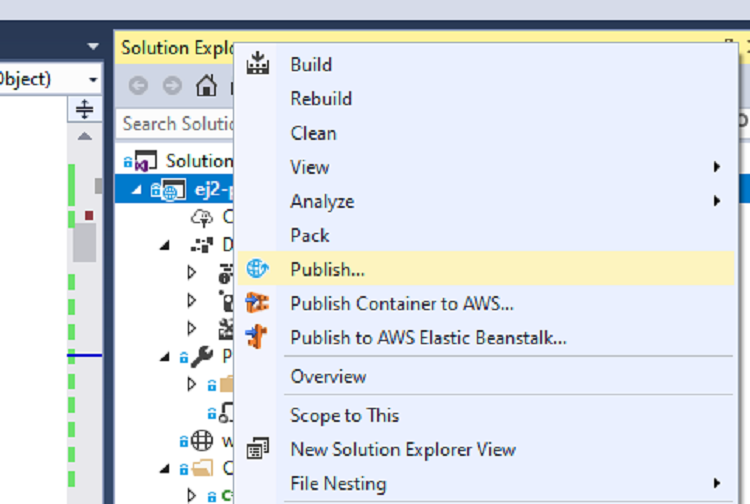Expand the first child under Dependencies
This screenshot has width=750, height=504.
(x=192, y=273)
